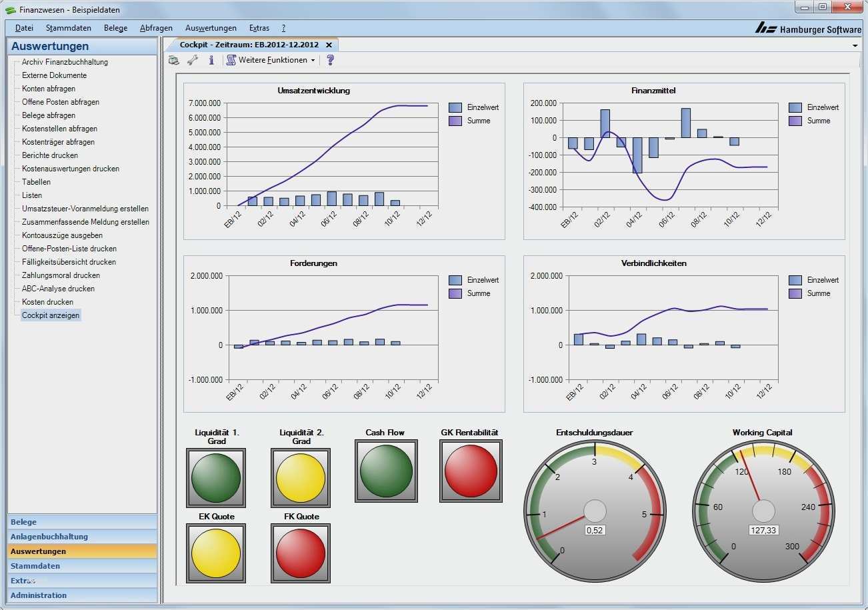Open Belege abfragen
Screen dimensions: 868x610
(x=49, y=115)
